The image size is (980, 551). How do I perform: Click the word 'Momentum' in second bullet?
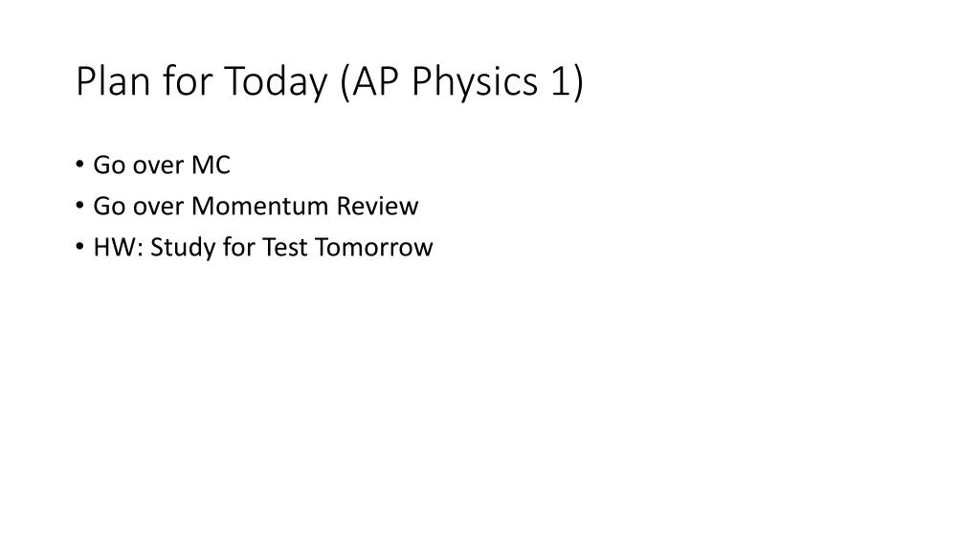click(x=260, y=207)
